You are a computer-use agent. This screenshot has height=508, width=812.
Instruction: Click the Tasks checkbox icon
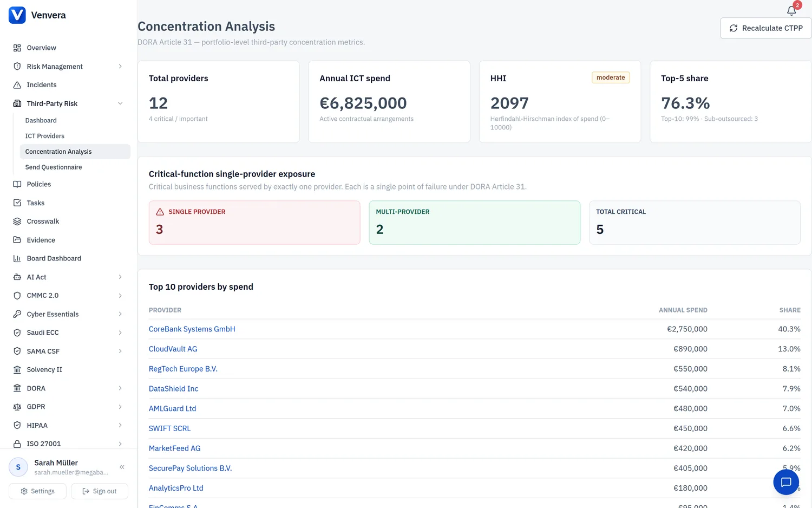point(17,203)
